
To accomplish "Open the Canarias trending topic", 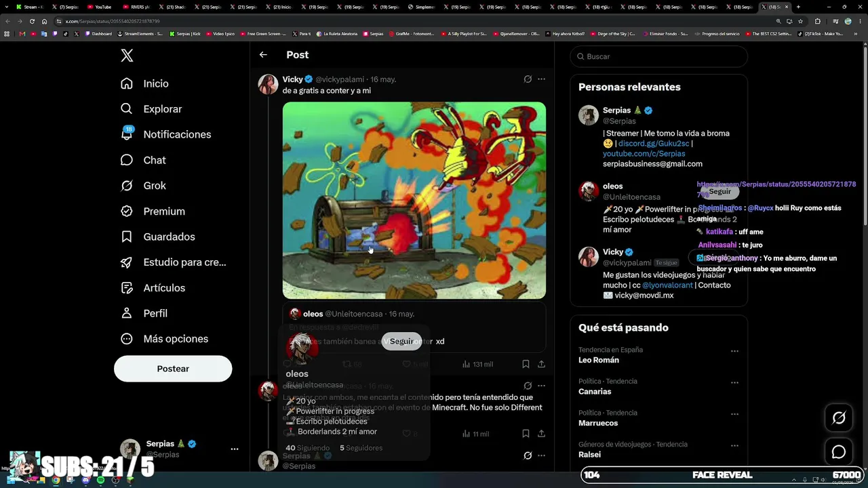I will tap(595, 392).
